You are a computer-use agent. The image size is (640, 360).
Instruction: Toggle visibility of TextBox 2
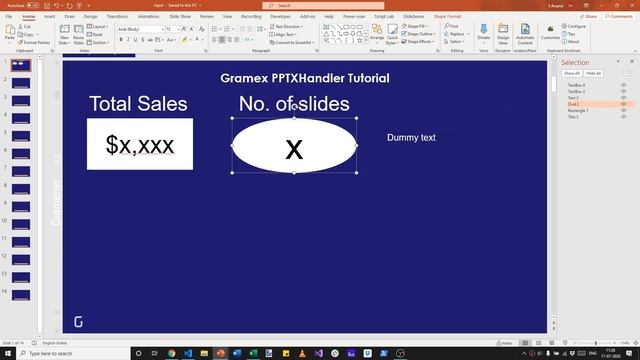(623, 91)
